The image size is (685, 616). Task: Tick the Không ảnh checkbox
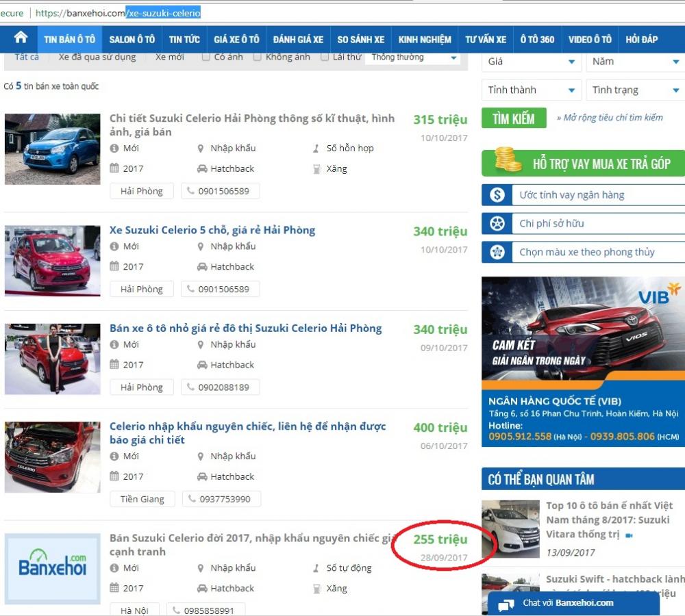tap(258, 57)
